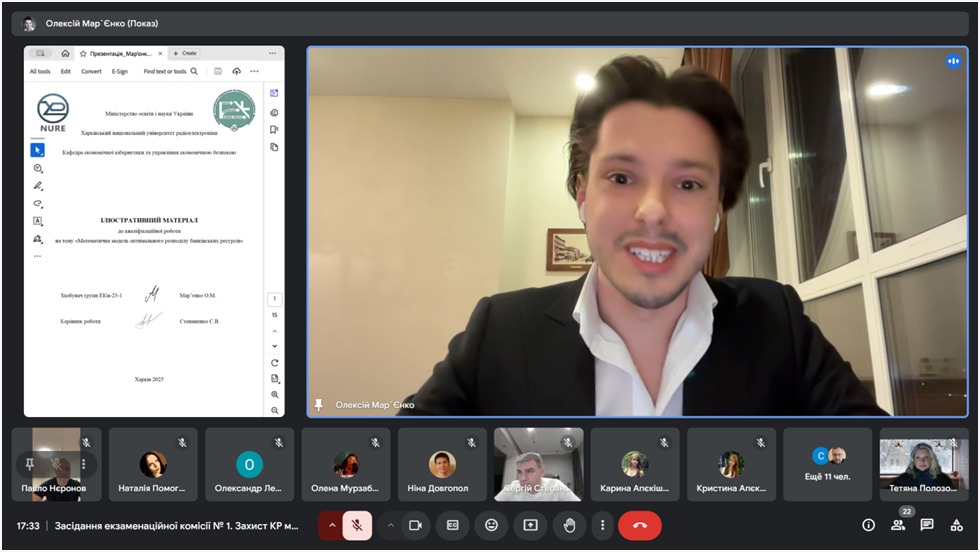Open the in-call chat panel
Image resolution: width=980 pixels, height=552 pixels.
pyautogui.click(x=927, y=525)
